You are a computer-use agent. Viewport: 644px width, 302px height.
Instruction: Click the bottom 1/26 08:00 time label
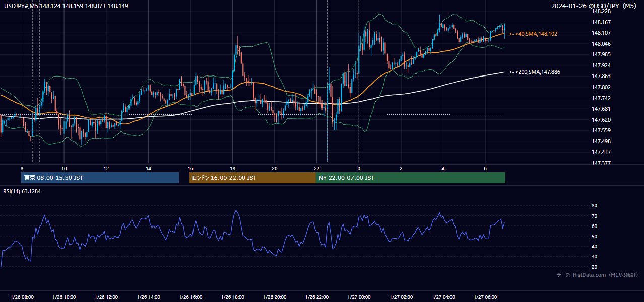point(22,297)
